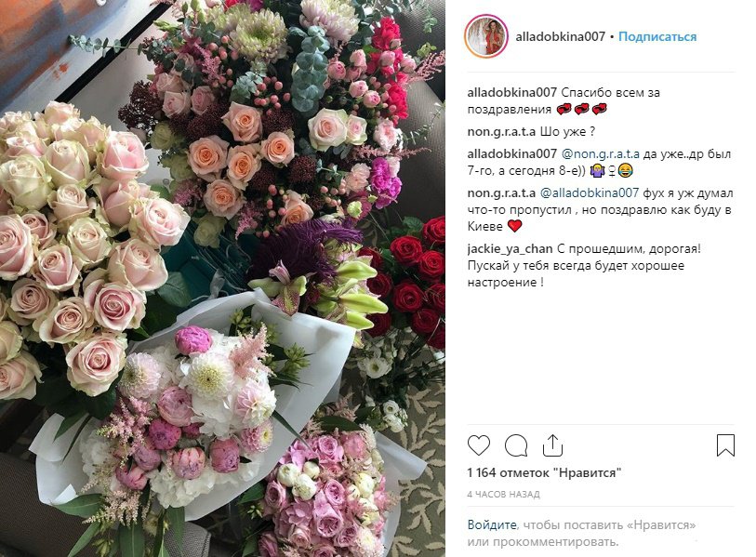Open the @alladobkina007 mention in the comment
The height and width of the screenshot is (557, 756).
(589, 193)
